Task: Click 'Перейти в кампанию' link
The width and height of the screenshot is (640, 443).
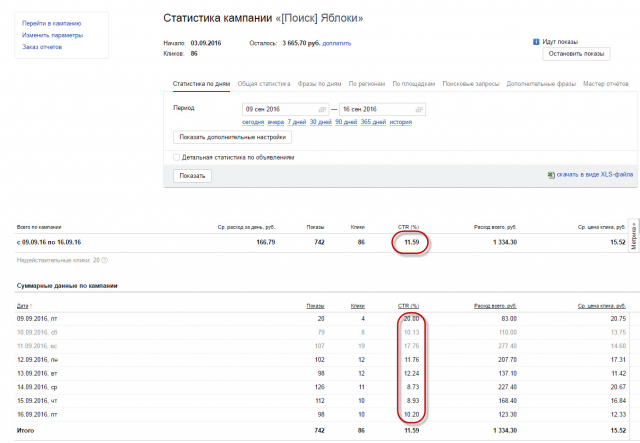Action: [x=51, y=23]
